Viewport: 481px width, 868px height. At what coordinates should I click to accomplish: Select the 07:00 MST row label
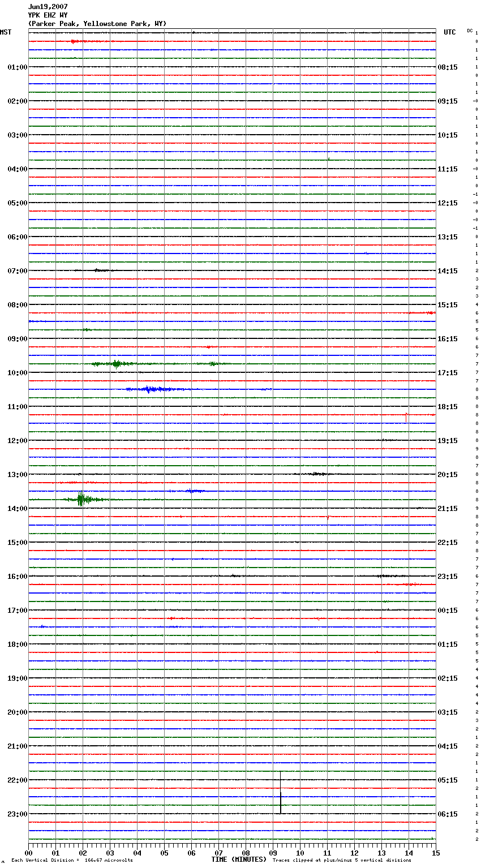pos(18,271)
